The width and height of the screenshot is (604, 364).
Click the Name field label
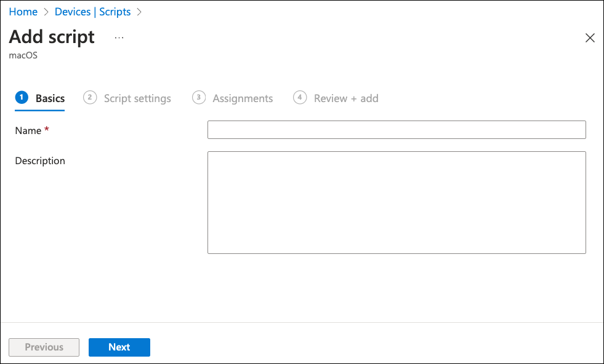click(x=28, y=130)
